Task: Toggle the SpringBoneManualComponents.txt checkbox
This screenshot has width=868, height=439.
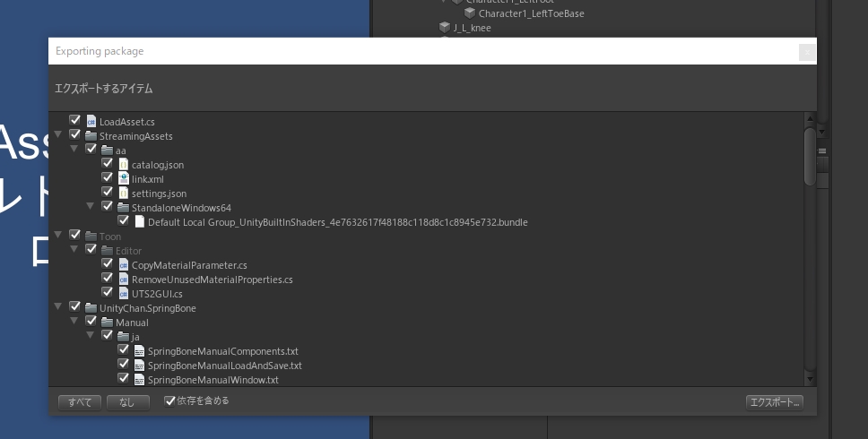Action: (x=124, y=350)
